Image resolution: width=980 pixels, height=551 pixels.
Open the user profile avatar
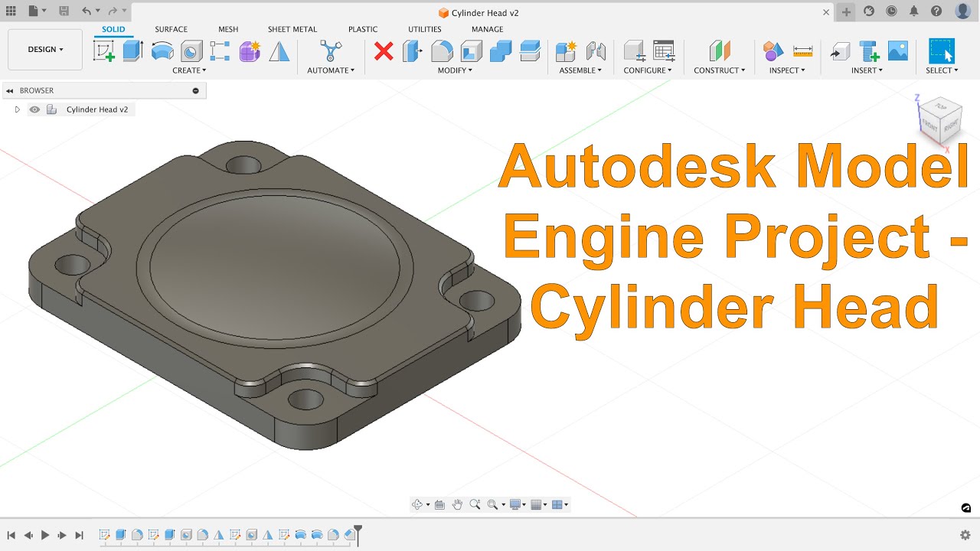tap(963, 11)
